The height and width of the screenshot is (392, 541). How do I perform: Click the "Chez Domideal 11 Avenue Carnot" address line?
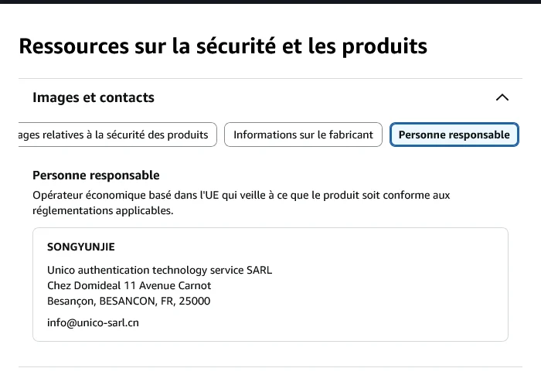pyautogui.click(x=129, y=286)
